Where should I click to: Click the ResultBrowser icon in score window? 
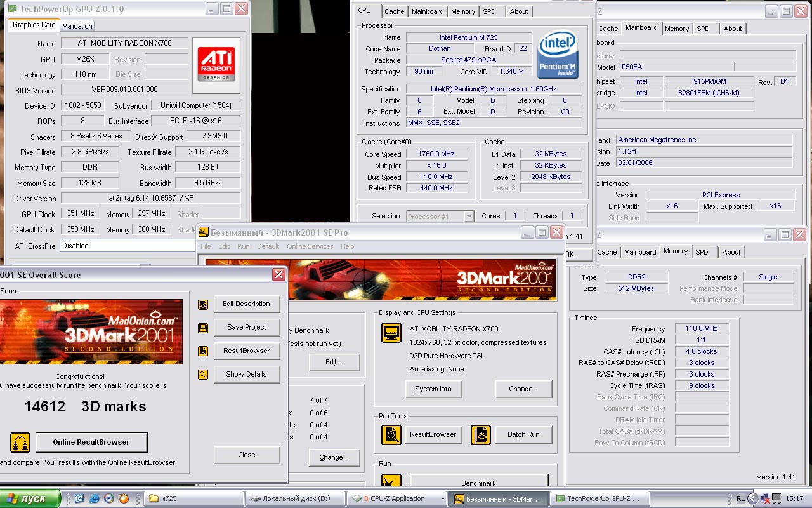click(x=203, y=351)
